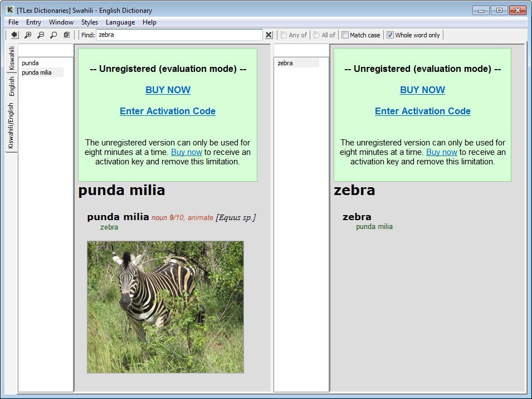
Task: Clear the Find field using the X icon
Action: [x=269, y=35]
